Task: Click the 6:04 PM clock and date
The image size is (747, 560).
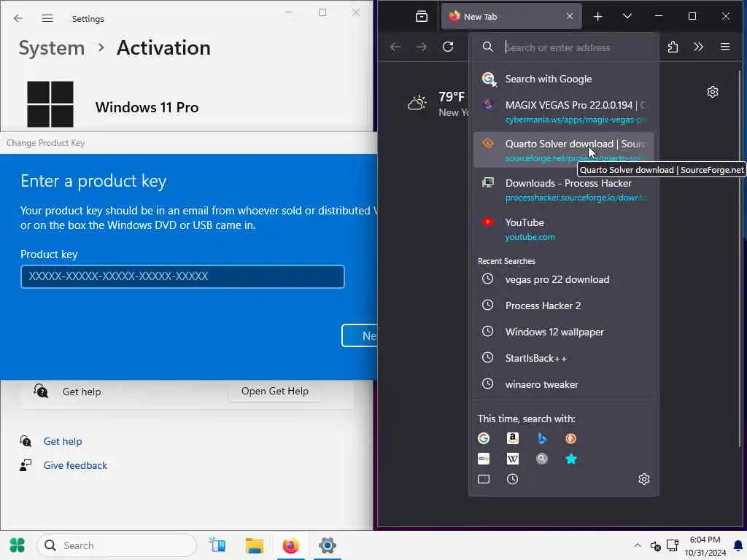Action: coord(705,546)
